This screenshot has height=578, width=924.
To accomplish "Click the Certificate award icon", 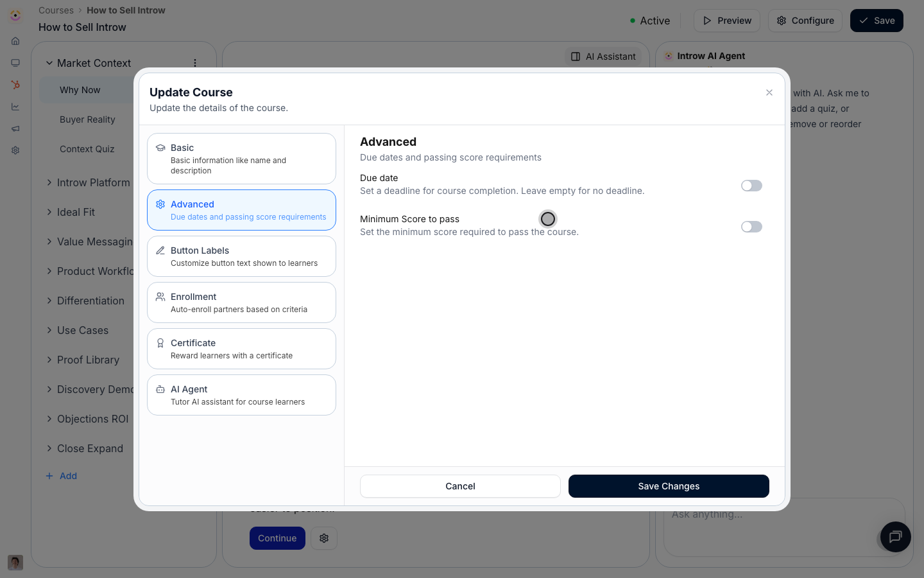I will (x=160, y=343).
